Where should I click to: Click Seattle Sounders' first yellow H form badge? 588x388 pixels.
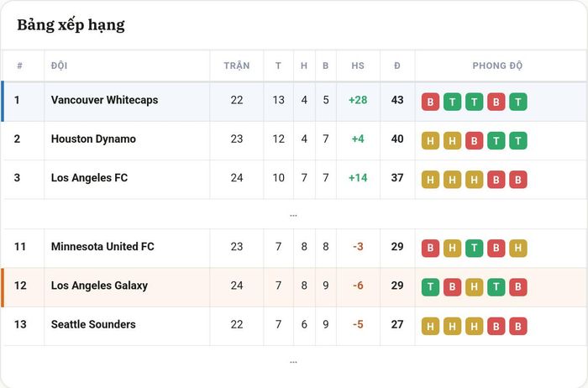click(x=430, y=326)
